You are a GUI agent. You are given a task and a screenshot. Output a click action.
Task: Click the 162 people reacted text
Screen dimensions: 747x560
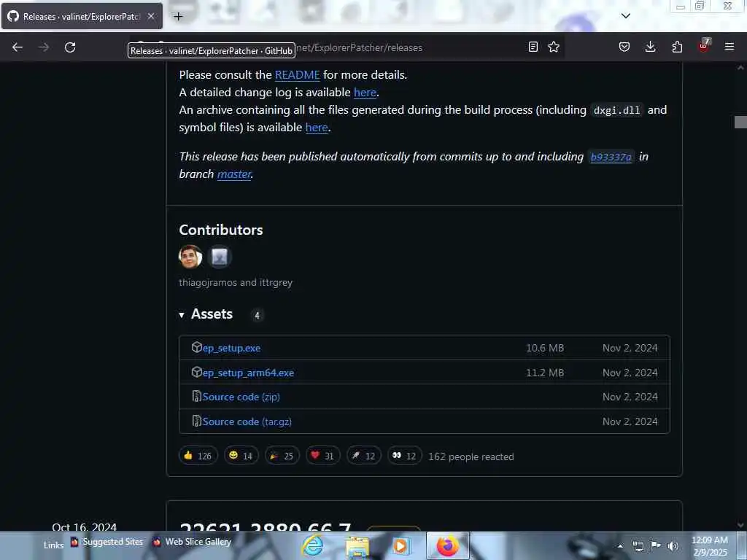pyautogui.click(x=471, y=456)
